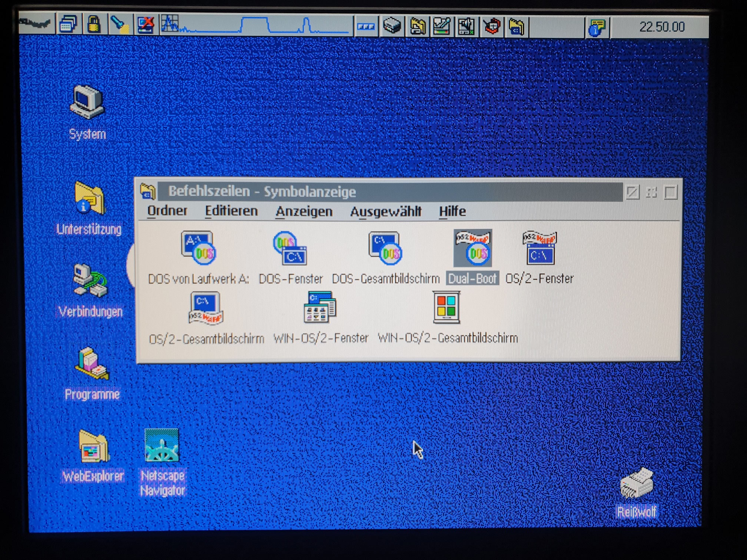Image resolution: width=747 pixels, height=560 pixels.
Task: Open the command prompts folder icon in WarpCenter
Action: point(517,27)
